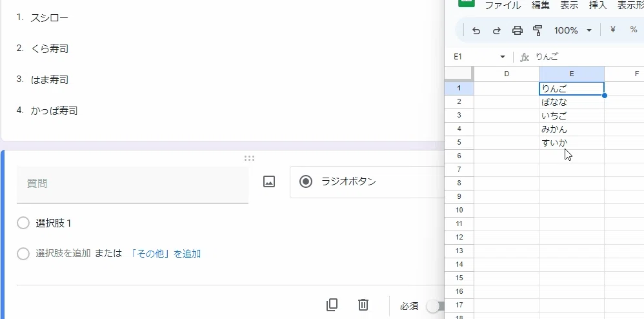Add image to question icon
Screen dimensions: 644x319
point(269,181)
